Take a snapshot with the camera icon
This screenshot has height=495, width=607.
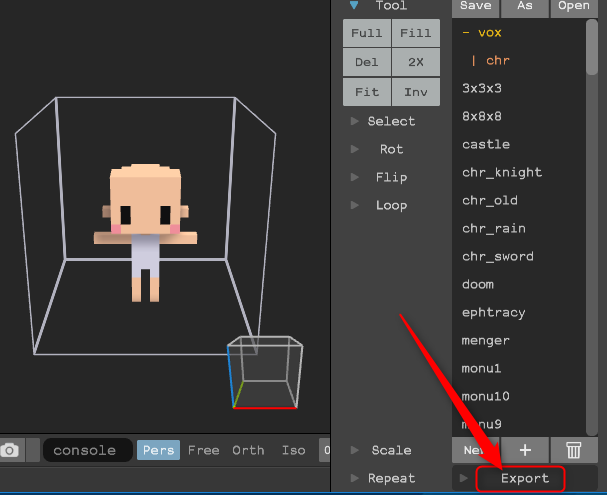click(x=10, y=450)
